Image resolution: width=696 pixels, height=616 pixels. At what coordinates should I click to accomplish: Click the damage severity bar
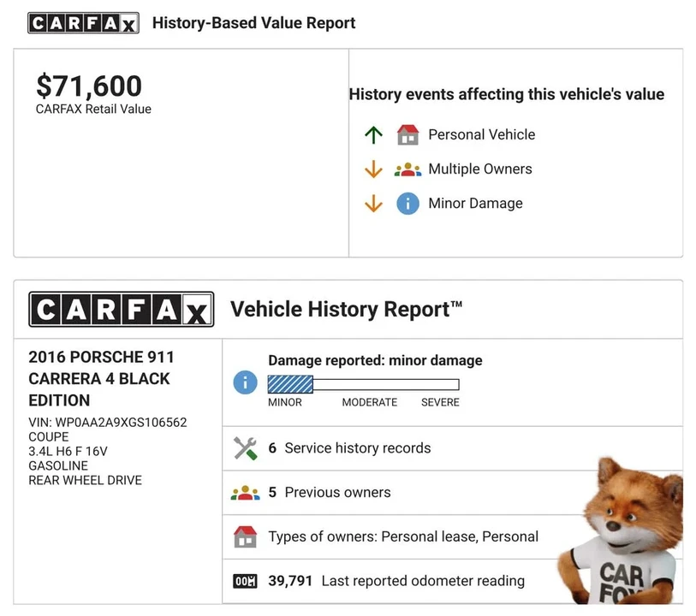click(363, 384)
